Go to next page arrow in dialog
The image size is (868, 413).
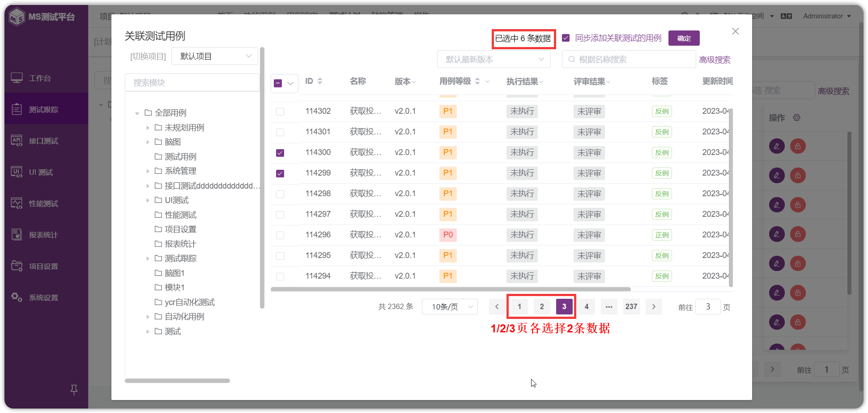coord(654,307)
